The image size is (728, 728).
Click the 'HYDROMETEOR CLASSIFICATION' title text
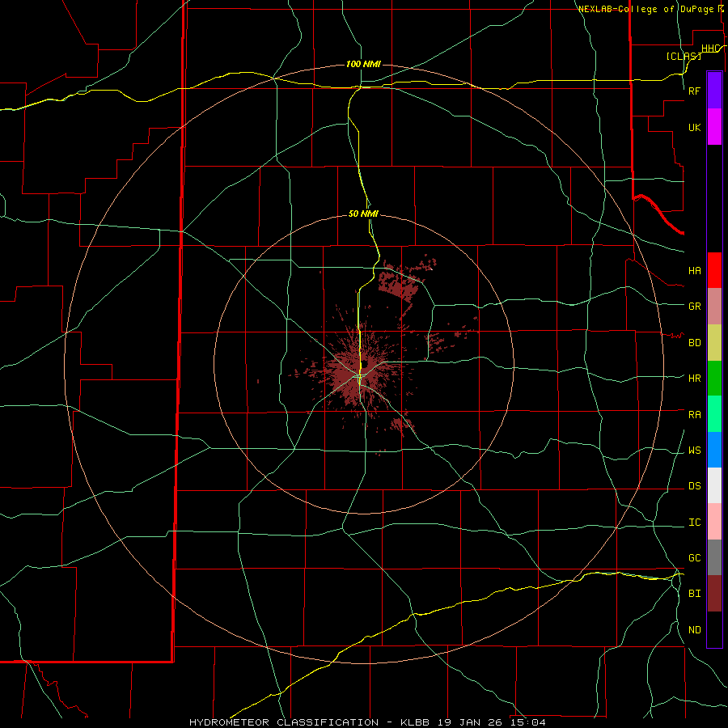(284, 722)
